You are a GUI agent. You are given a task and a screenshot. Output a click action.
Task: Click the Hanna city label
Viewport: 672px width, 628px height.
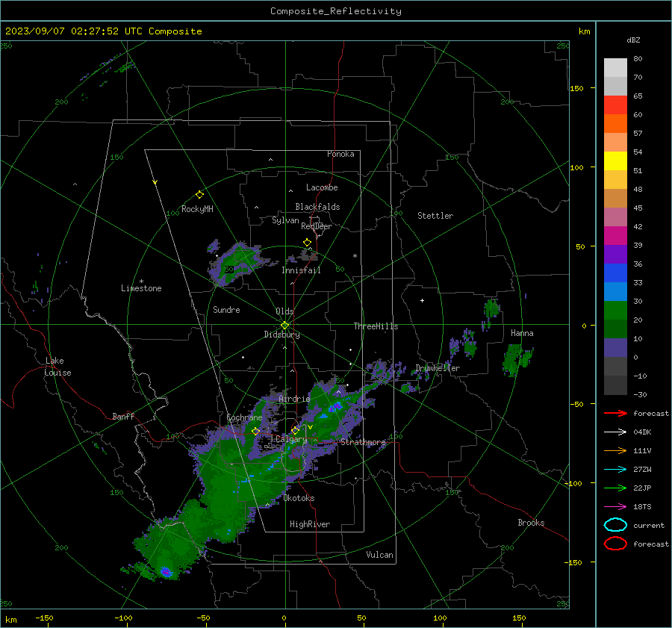point(522,333)
